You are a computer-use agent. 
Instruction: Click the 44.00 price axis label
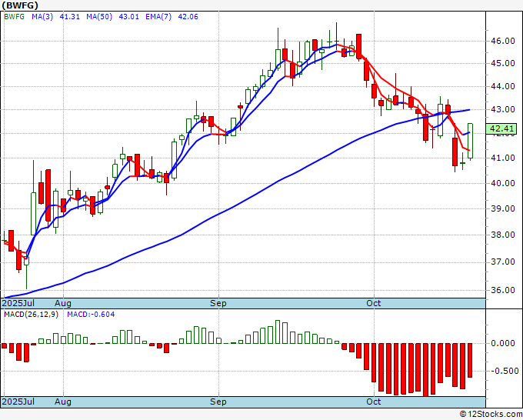(503, 86)
